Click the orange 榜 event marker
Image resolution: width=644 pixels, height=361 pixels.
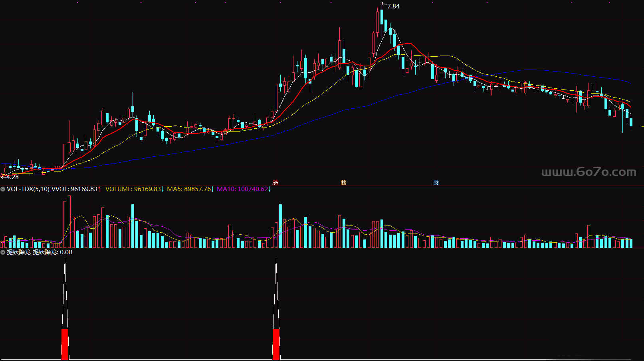[343, 183]
